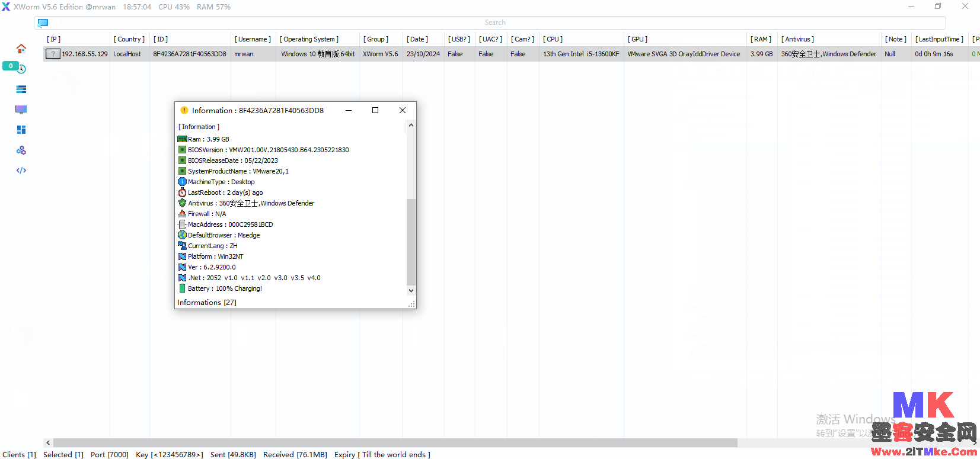Image resolution: width=980 pixels, height=459 pixels.
Task: Click the DefaultBrowser globe icon
Action: click(x=183, y=235)
